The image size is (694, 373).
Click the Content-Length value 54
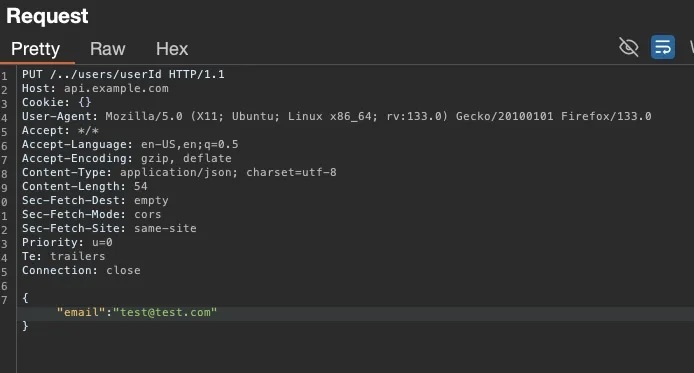coord(141,186)
